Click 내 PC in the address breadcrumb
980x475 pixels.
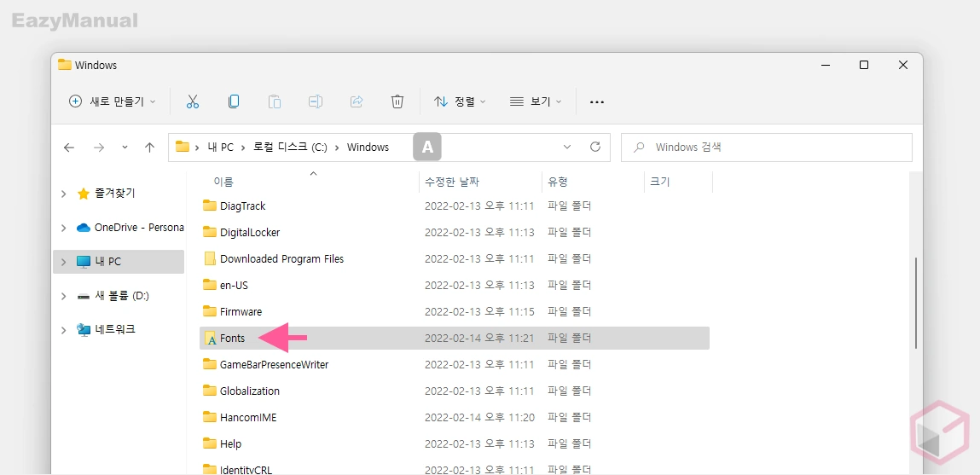(x=220, y=148)
